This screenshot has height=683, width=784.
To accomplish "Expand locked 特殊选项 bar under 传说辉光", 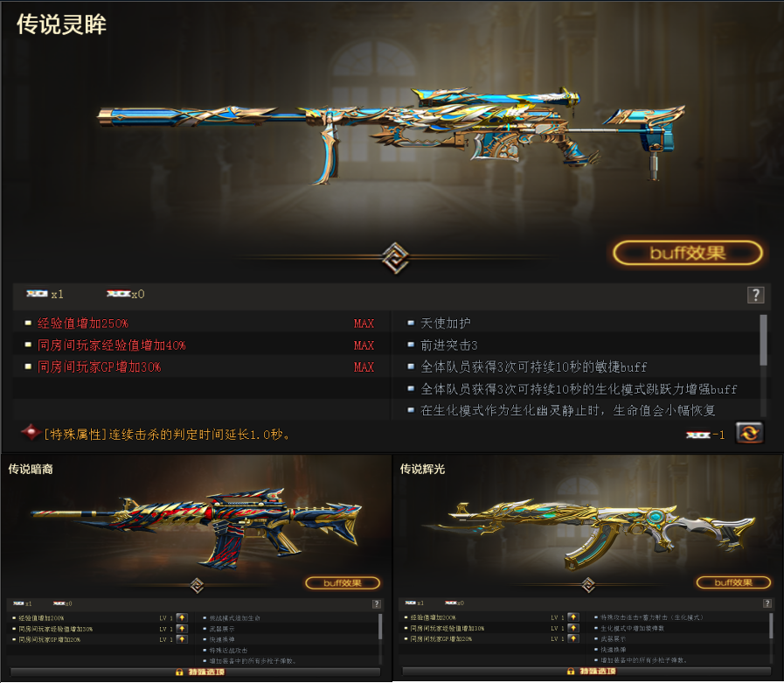I will click(586, 672).
